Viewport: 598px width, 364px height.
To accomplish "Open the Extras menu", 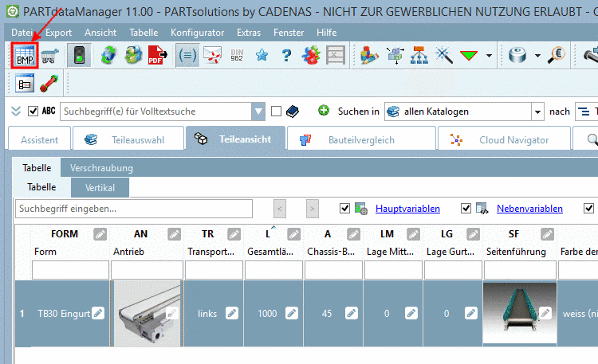I will (249, 33).
